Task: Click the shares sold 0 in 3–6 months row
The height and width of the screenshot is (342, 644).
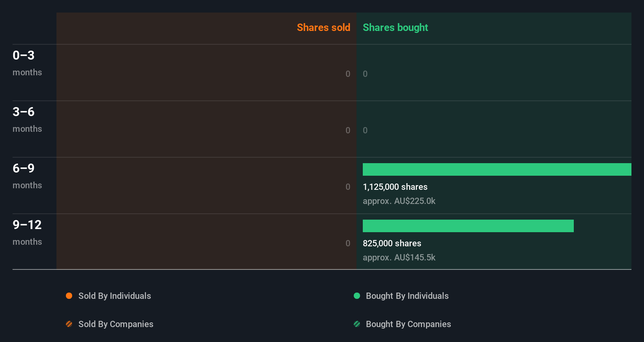Action: (x=348, y=130)
